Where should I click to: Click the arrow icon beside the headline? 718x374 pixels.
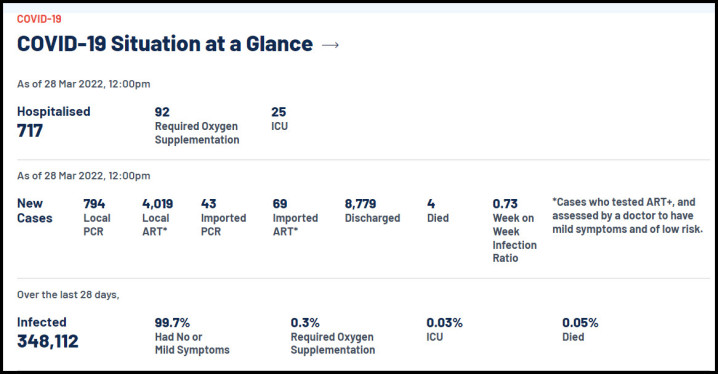pos(330,45)
